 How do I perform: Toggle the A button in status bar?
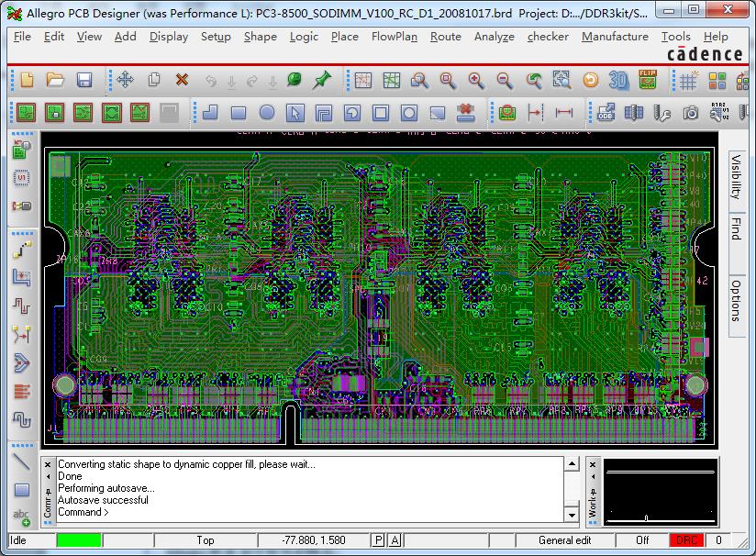(x=392, y=539)
